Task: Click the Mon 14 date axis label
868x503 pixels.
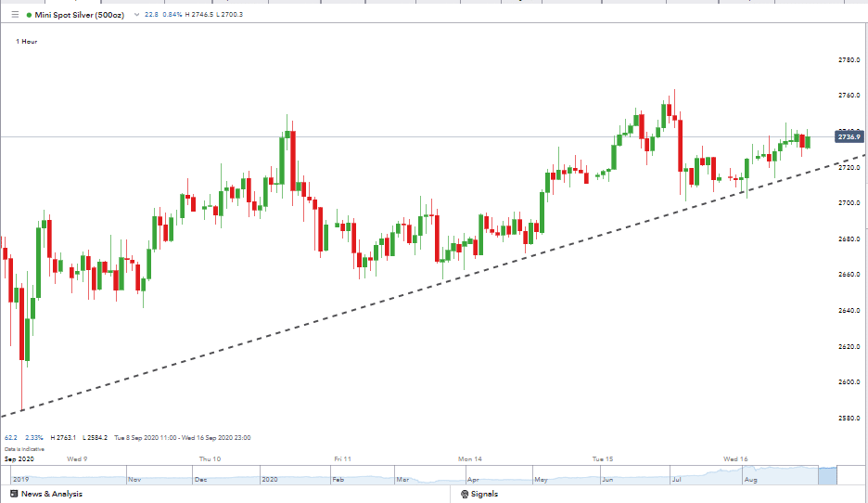Action: pos(470,458)
